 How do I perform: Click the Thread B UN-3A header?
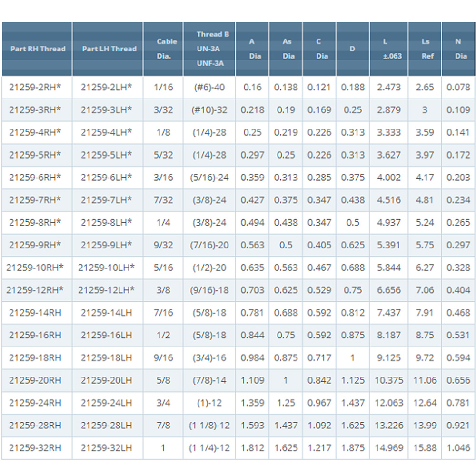[x=209, y=49]
